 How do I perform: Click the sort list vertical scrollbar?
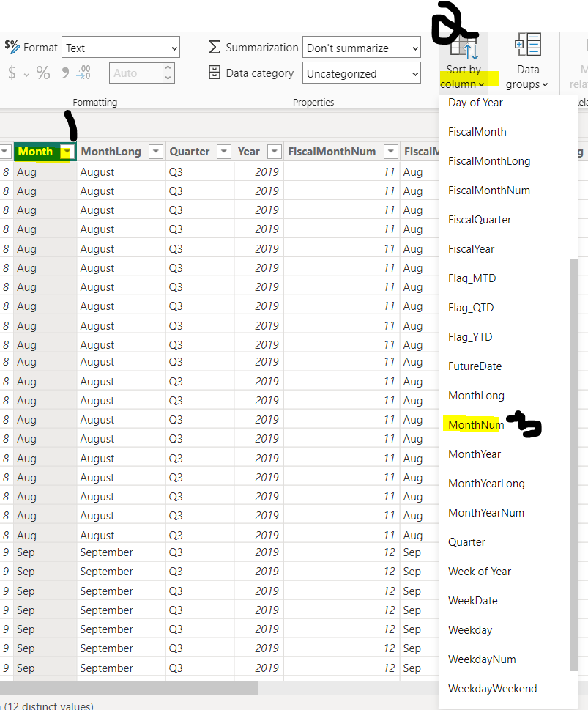(x=574, y=465)
